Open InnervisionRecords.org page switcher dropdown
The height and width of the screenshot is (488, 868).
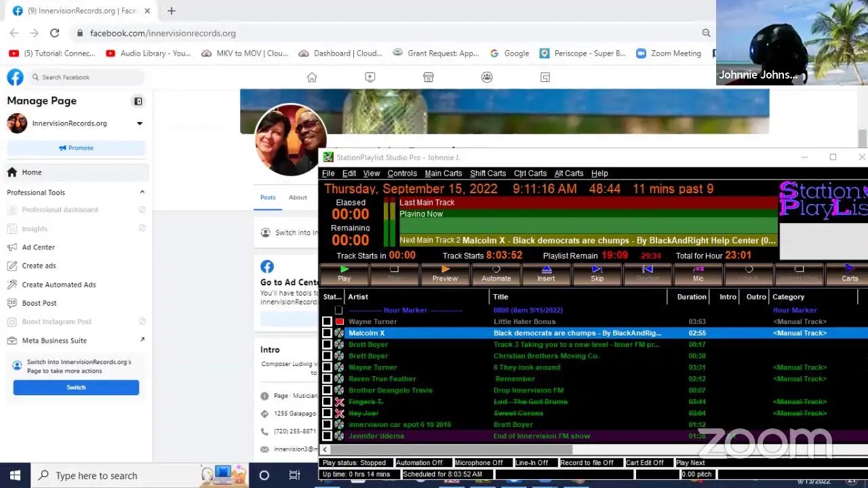coord(140,123)
